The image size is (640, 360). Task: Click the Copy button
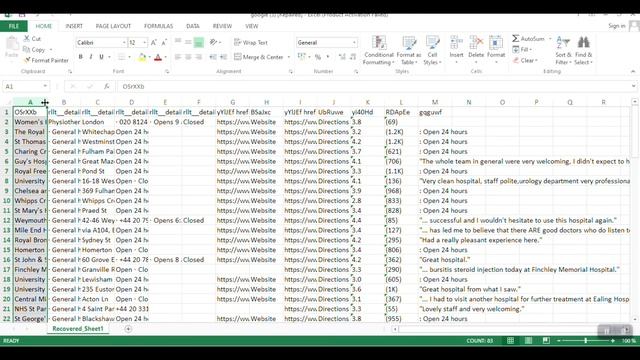click(x=34, y=49)
